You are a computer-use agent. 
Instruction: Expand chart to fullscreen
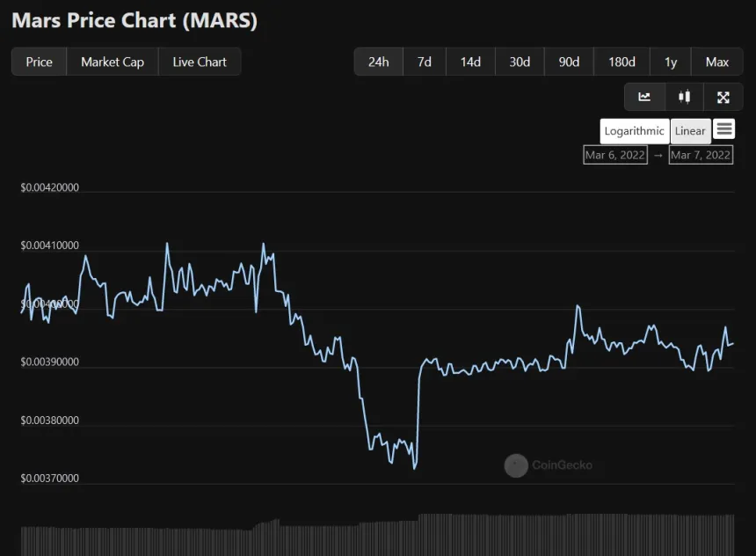pyautogui.click(x=723, y=97)
